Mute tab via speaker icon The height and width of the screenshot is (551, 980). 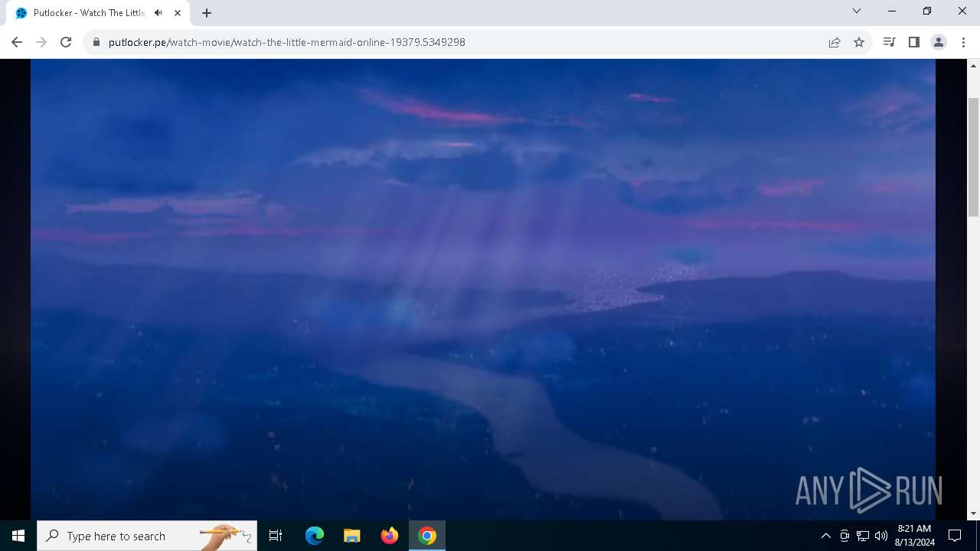coord(158,13)
